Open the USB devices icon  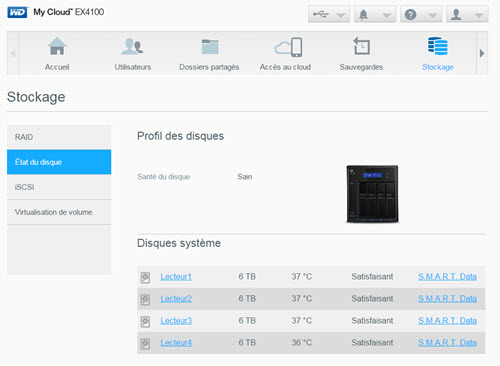point(321,14)
